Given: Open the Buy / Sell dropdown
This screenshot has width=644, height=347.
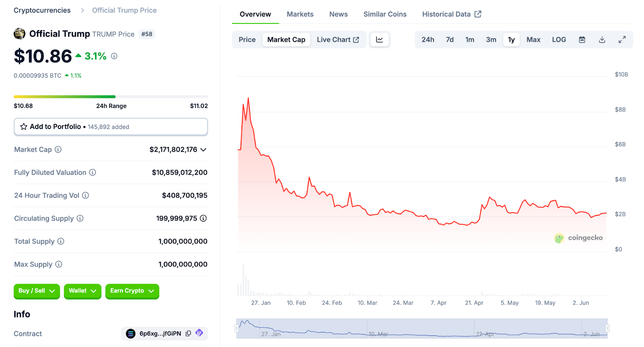Looking at the screenshot, I should coord(37,291).
